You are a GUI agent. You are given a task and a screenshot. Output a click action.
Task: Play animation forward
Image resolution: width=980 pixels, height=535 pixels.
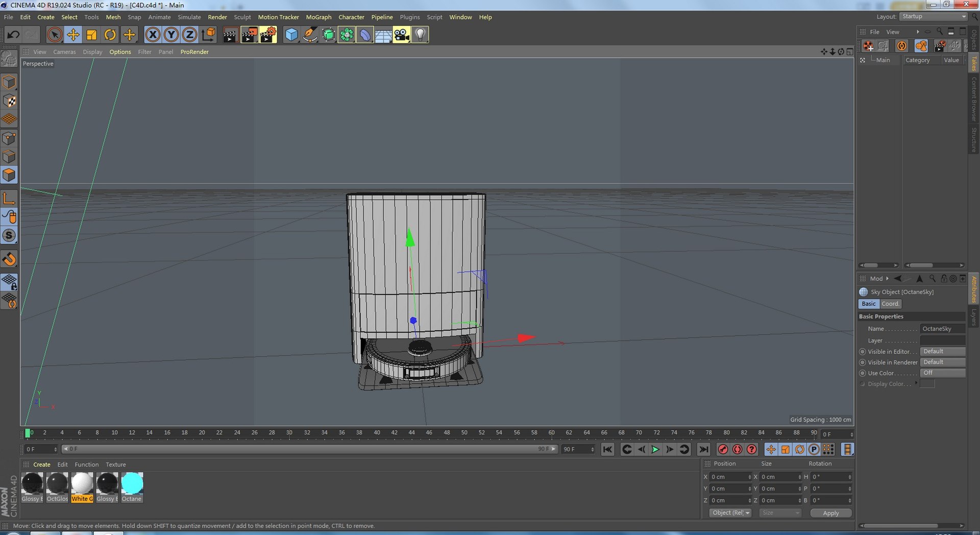655,449
